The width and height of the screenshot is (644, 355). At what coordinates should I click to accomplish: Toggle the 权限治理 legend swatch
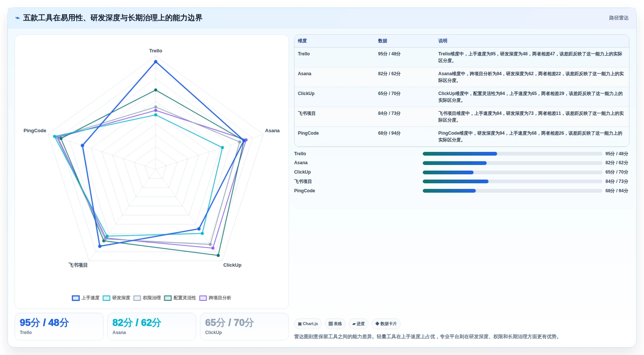point(137,298)
